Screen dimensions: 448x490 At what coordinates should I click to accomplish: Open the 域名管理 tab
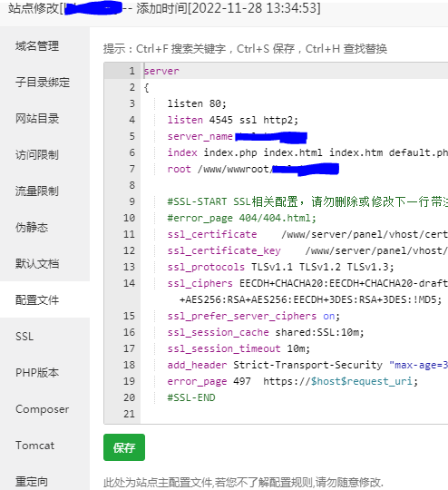pos(37,46)
